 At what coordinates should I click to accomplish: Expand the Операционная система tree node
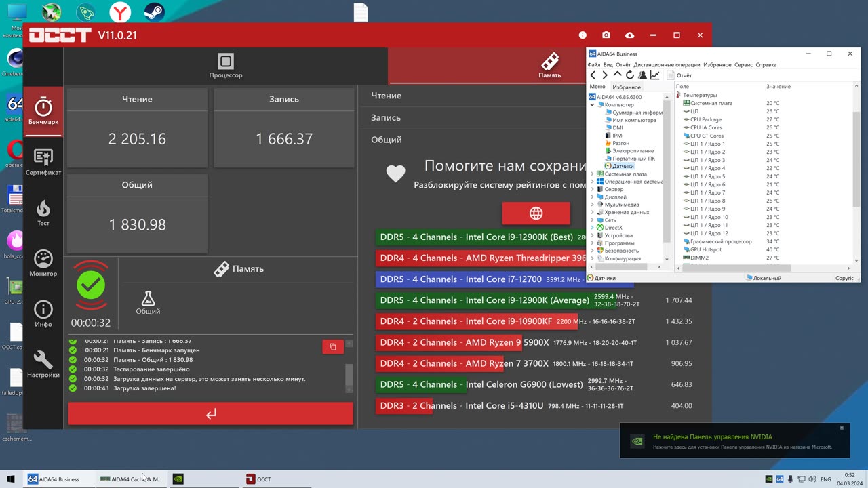click(592, 182)
